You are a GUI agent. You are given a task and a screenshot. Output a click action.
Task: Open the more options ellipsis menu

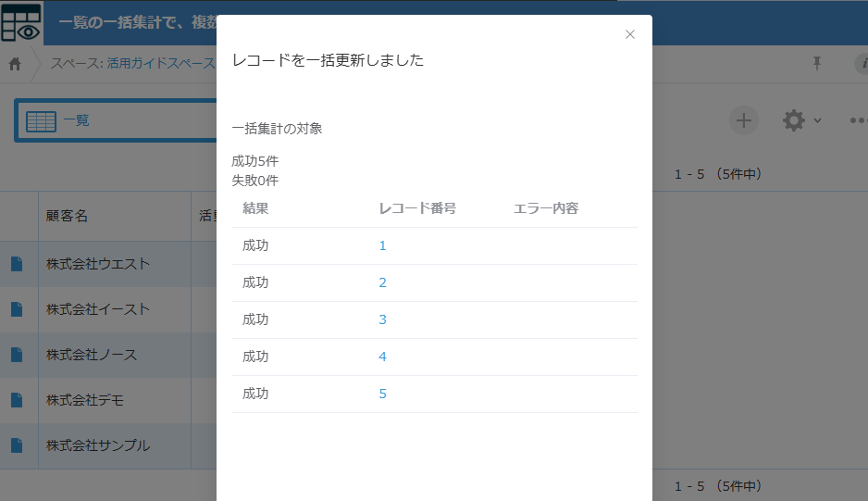[x=859, y=120]
